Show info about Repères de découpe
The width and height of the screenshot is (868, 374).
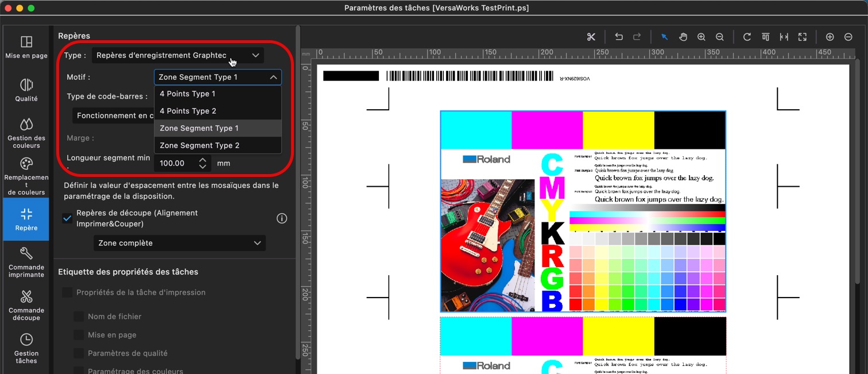(282, 218)
